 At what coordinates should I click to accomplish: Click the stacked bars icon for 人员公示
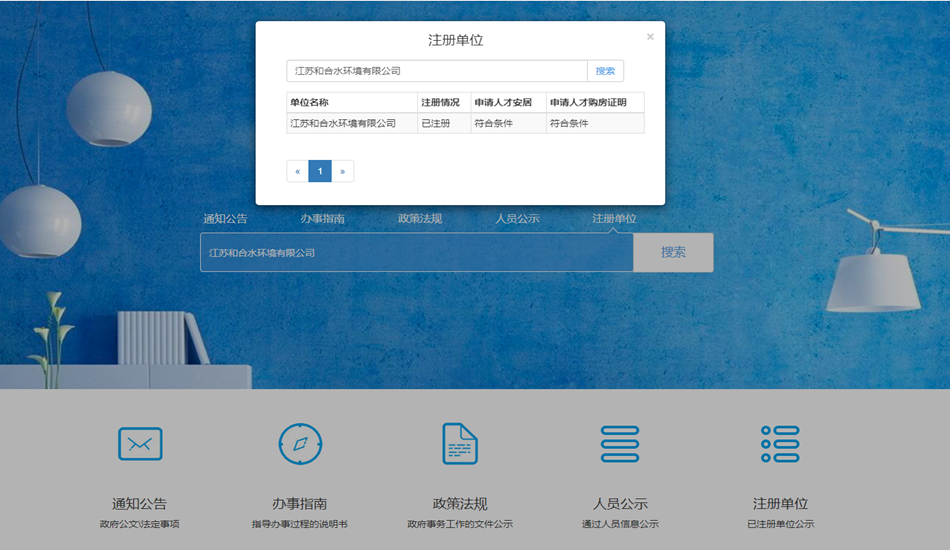[620, 444]
